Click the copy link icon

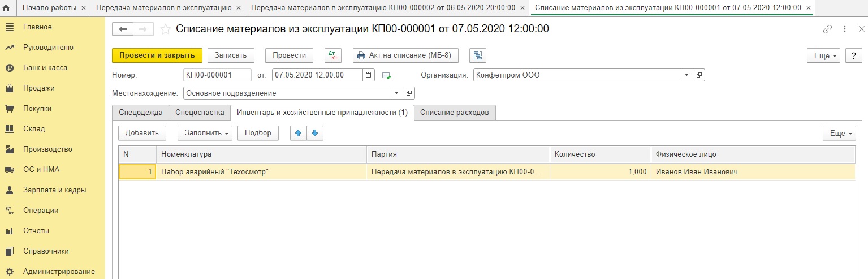(x=827, y=29)
